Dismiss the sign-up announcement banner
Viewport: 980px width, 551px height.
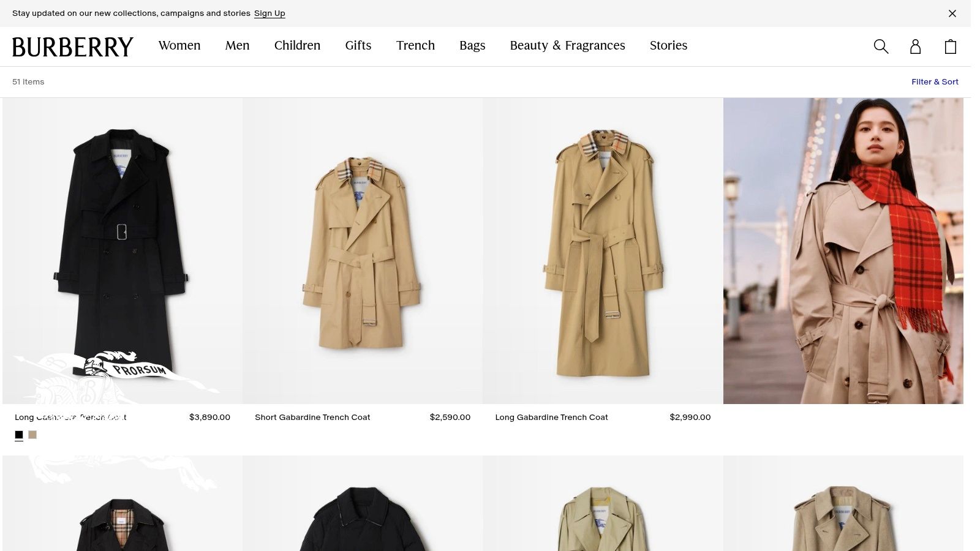[952, 13]
